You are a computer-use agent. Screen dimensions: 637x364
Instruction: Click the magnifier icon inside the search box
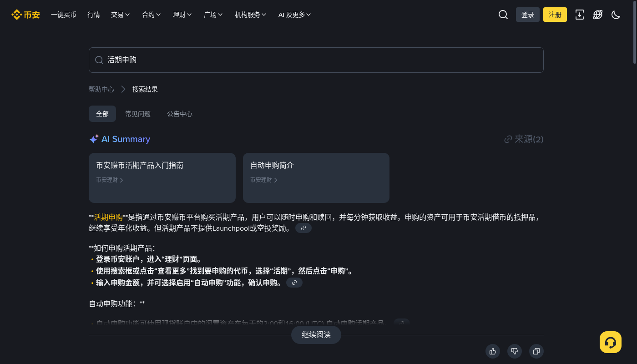click(99, 60)
